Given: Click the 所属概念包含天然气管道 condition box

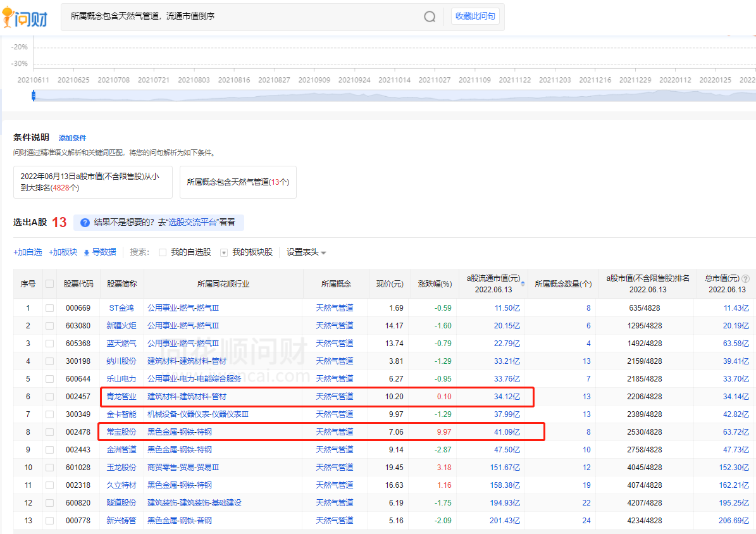Looking at the screenshot, I should click(x=238, y=182).
